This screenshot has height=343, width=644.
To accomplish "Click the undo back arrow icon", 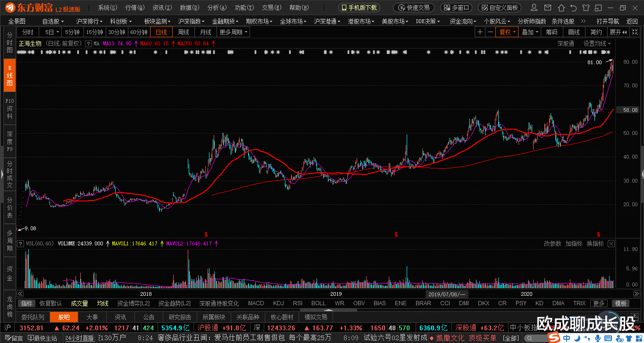I will 573,8.
